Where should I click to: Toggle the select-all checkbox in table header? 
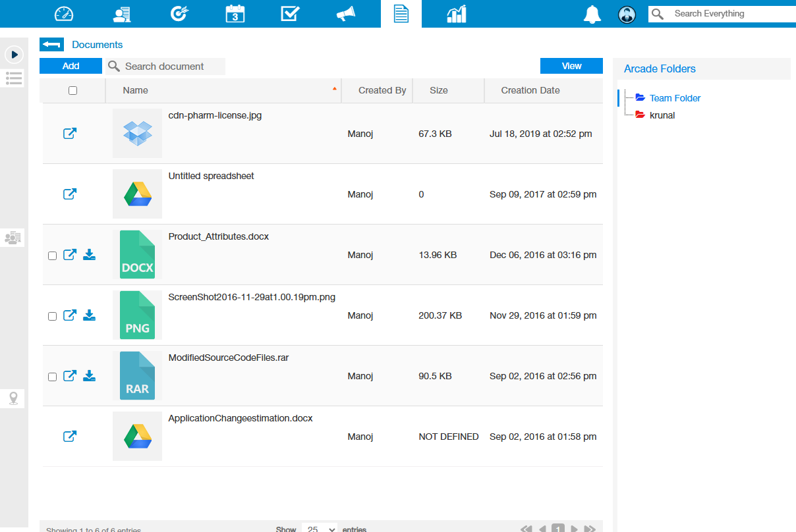click(72, 91)
